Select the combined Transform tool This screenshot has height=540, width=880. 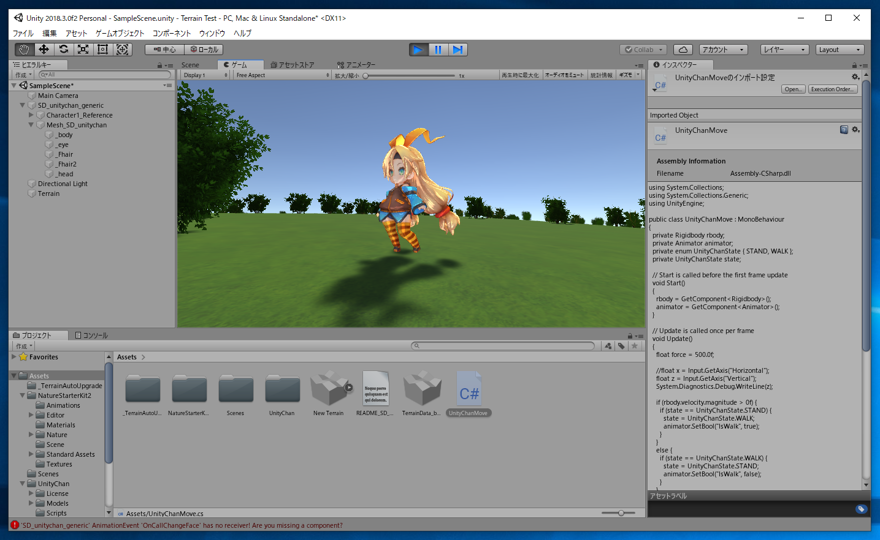pyautogui.click(x=122, y=49)
